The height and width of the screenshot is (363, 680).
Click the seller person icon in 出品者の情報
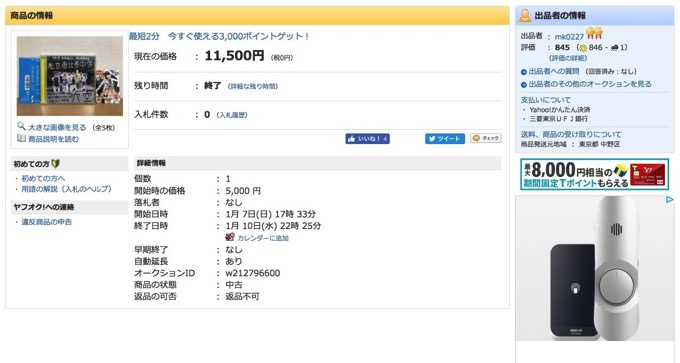525,15
